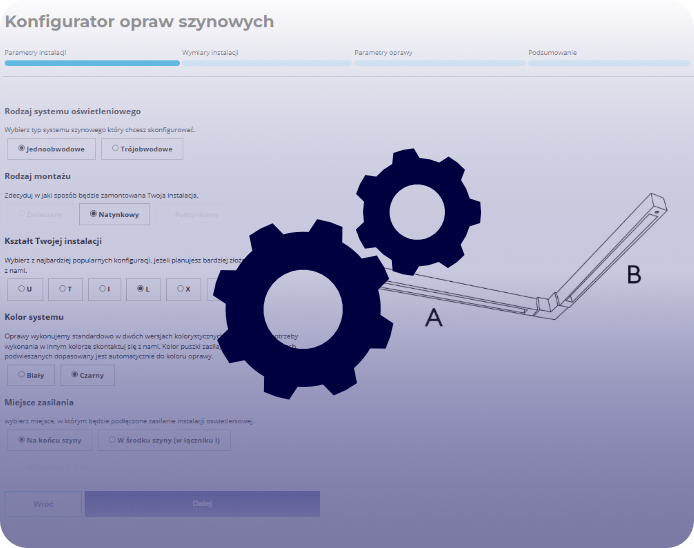
Task: Go to the Wymiary instalacji step
Action: [210, 53]
